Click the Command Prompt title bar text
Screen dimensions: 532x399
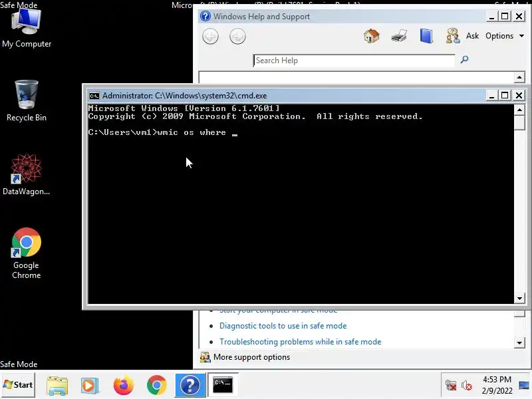185,96
